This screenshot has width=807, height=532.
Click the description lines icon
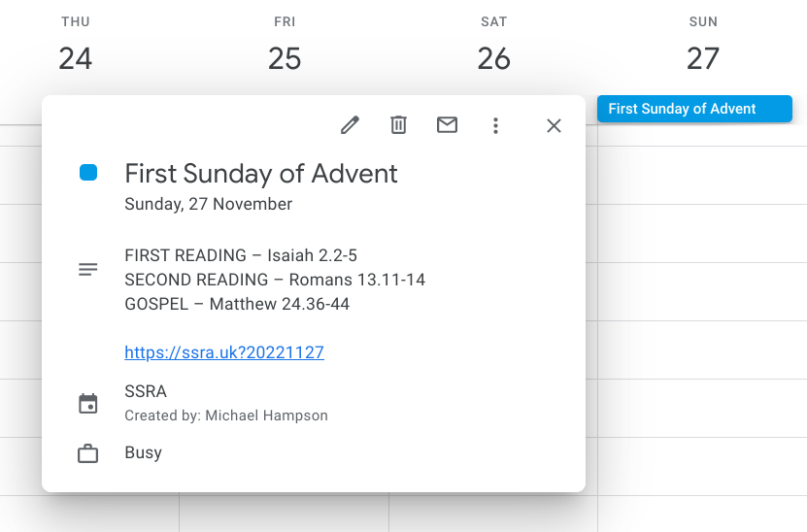tap(88, 269)
